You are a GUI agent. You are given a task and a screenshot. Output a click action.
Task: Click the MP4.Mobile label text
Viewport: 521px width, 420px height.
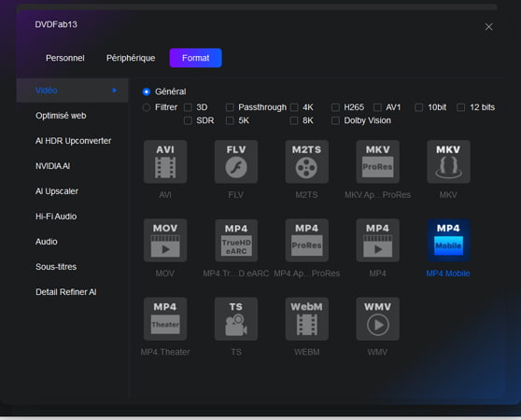coord(448,273)
